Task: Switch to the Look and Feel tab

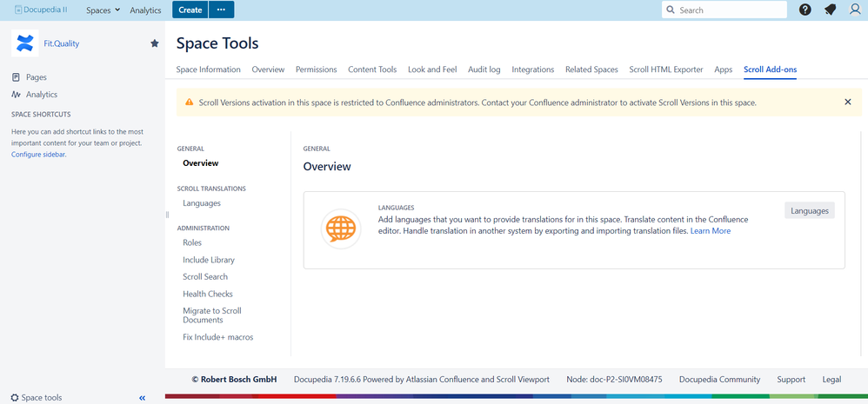Action: tap(432, 70)
